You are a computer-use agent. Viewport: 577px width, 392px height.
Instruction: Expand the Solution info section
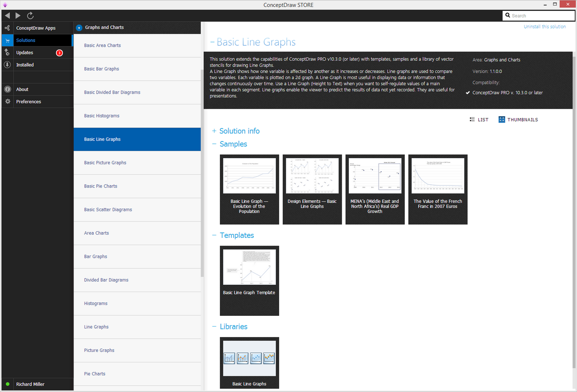[214, 131]
